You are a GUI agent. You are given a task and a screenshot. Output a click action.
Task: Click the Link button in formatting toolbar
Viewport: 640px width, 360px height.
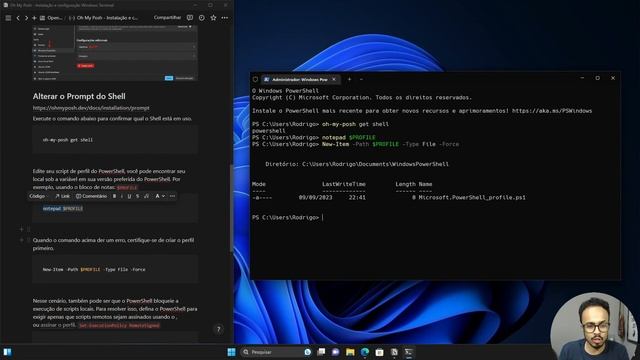62,196
